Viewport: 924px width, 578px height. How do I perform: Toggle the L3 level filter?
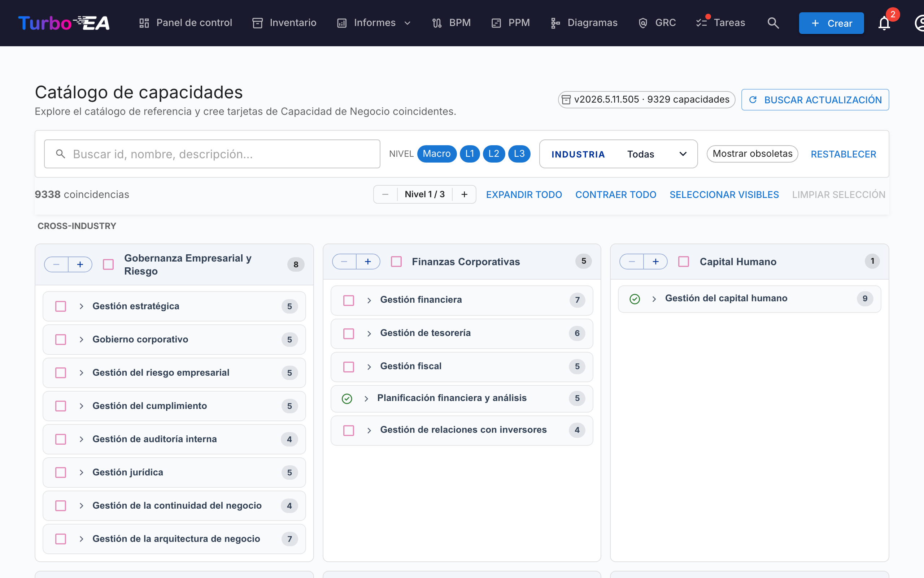point(519,154)
